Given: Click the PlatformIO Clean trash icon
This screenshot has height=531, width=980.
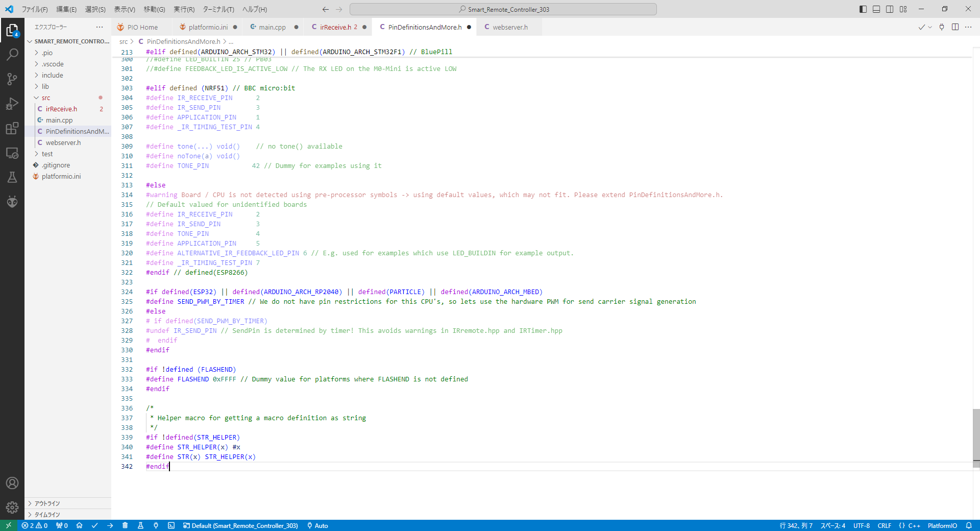Looking at the screenshot, I should click(x=125, y=525).
